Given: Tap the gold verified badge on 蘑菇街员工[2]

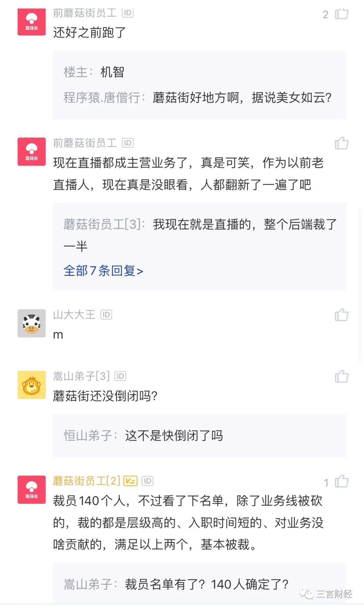Looking at the screenshot, I should 130,481.
